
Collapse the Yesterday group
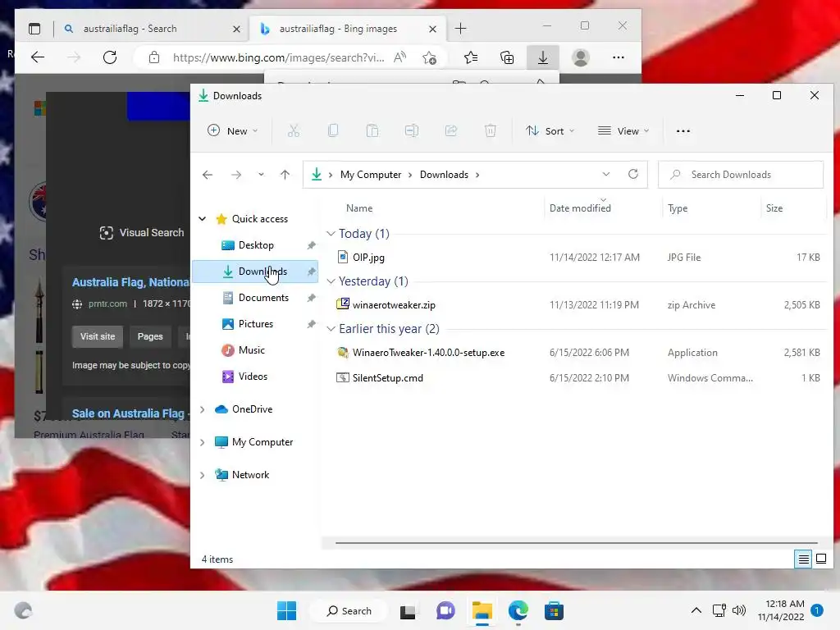[331, 281]
